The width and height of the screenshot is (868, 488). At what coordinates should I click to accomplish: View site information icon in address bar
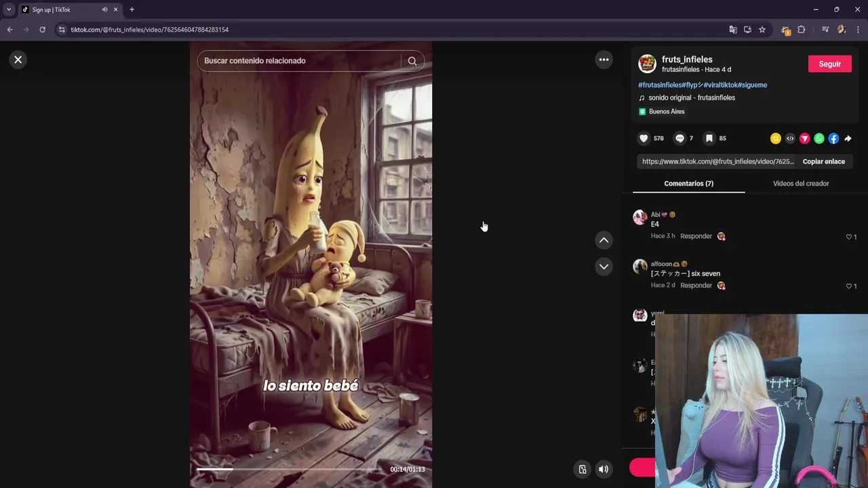coord(62,30)
